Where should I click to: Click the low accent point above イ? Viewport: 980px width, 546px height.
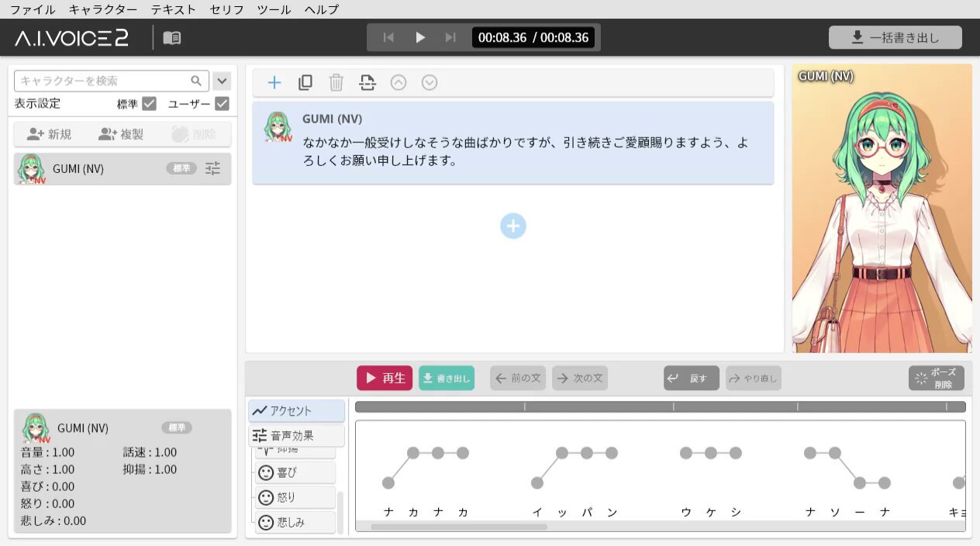(x=537, y=483)
